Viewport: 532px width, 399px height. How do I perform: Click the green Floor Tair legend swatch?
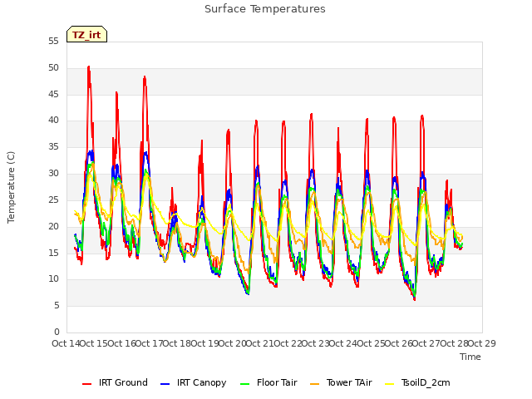[x=244, y=384]
